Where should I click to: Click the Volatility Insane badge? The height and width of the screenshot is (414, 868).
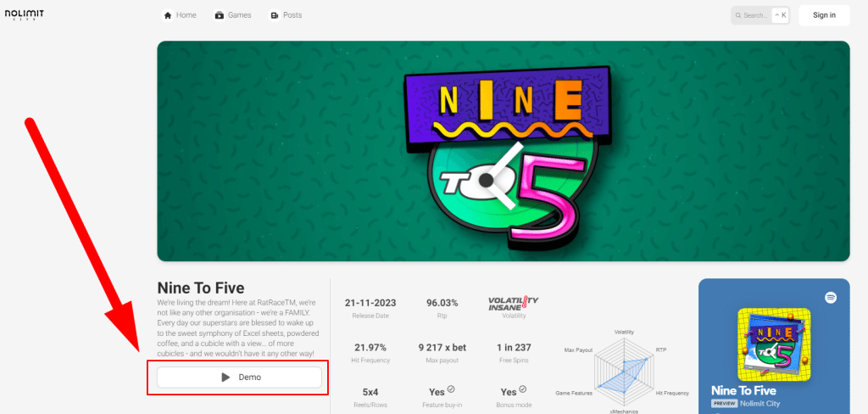(x=513, y=303)
